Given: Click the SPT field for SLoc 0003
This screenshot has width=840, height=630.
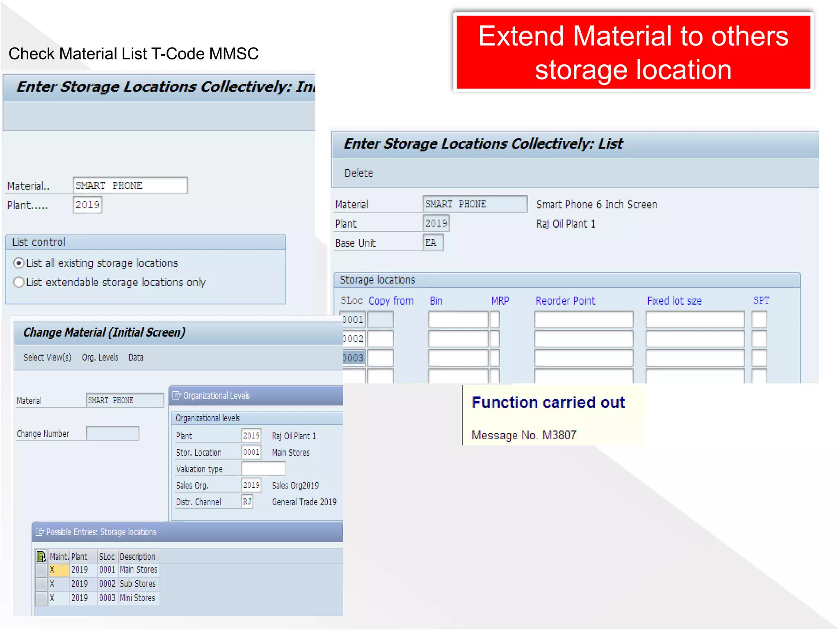Looking at the screenshot, I should 759,358.
